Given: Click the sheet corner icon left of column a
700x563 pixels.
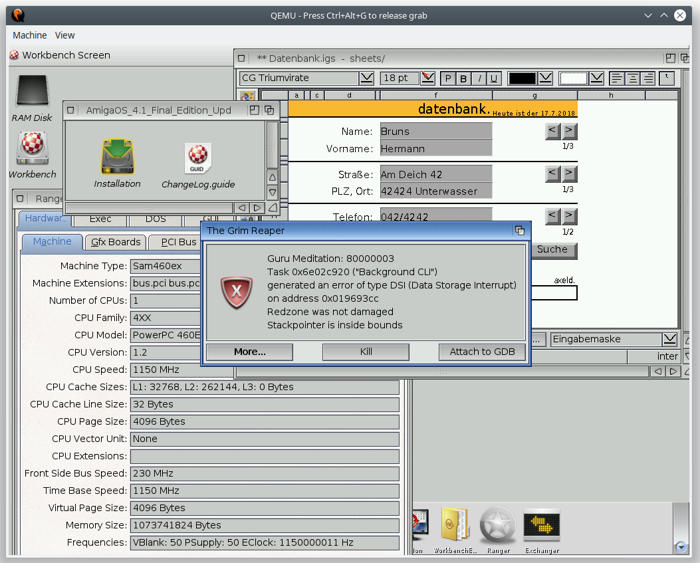Looking at the screenshot, I should 247,95.
